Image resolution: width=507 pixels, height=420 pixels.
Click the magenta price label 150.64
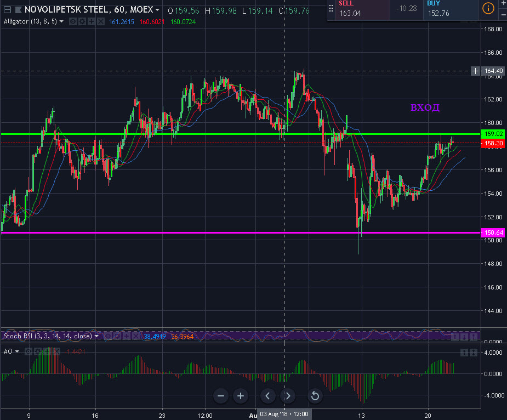coord(493,232)
